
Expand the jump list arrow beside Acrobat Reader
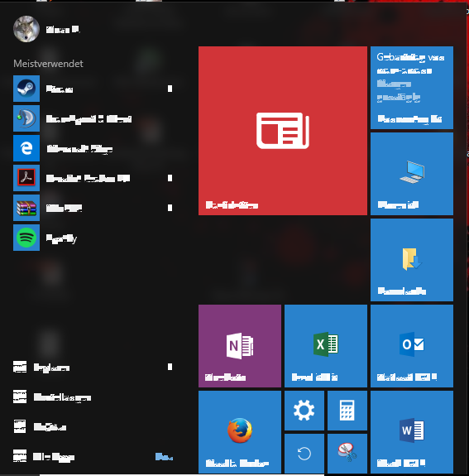tap(170, 178)
